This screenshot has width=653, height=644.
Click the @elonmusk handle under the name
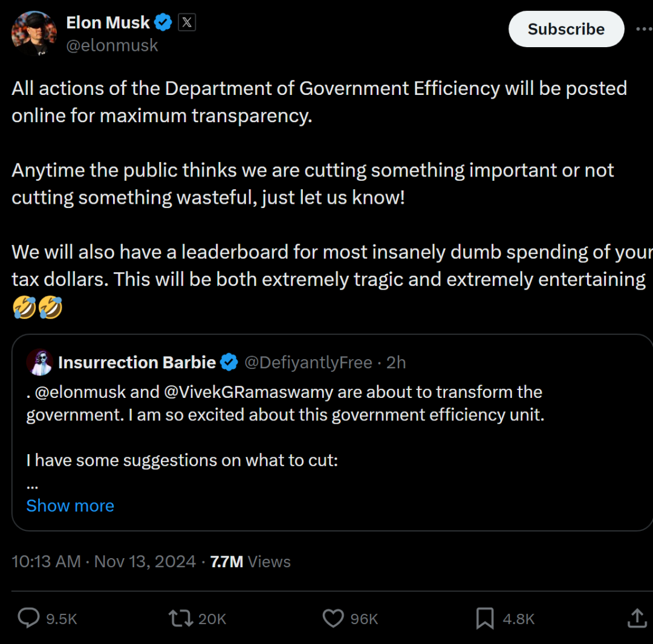[112, 45]
